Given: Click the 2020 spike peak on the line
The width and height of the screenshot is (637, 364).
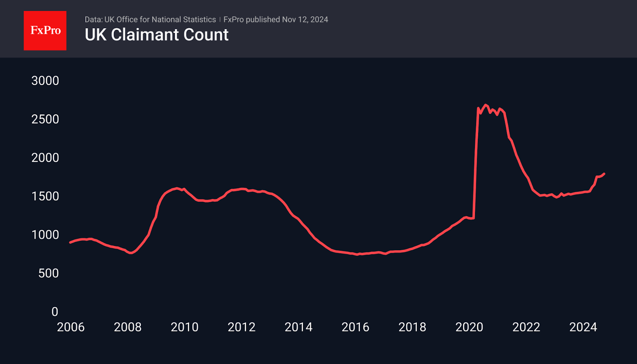Looking at the screenshot, I should pyautogui.click(x=485, y=105).
